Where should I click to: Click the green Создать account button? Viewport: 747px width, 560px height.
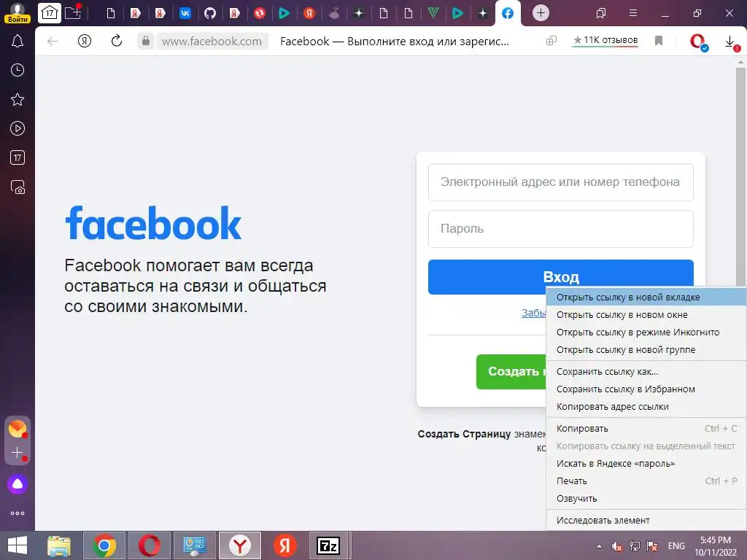coord(511,371)
